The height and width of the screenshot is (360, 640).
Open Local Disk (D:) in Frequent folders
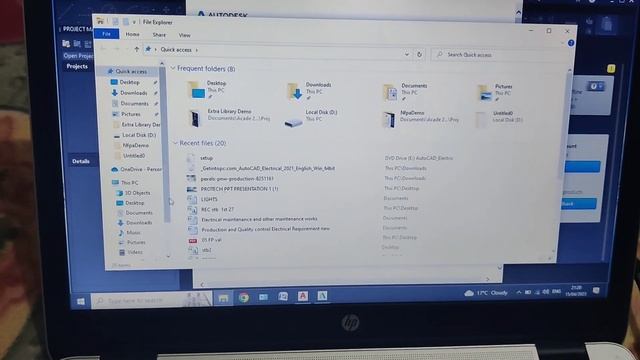311,118
